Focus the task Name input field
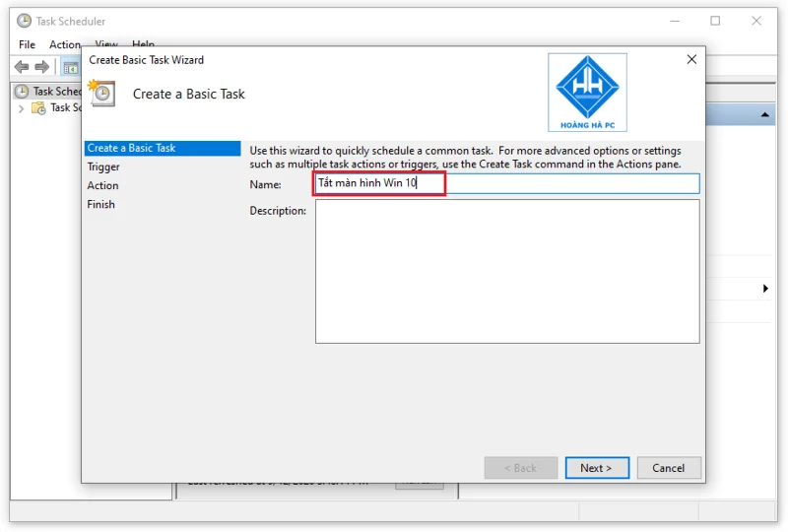The width and height of the screenshot is (788, 532). 507,183
